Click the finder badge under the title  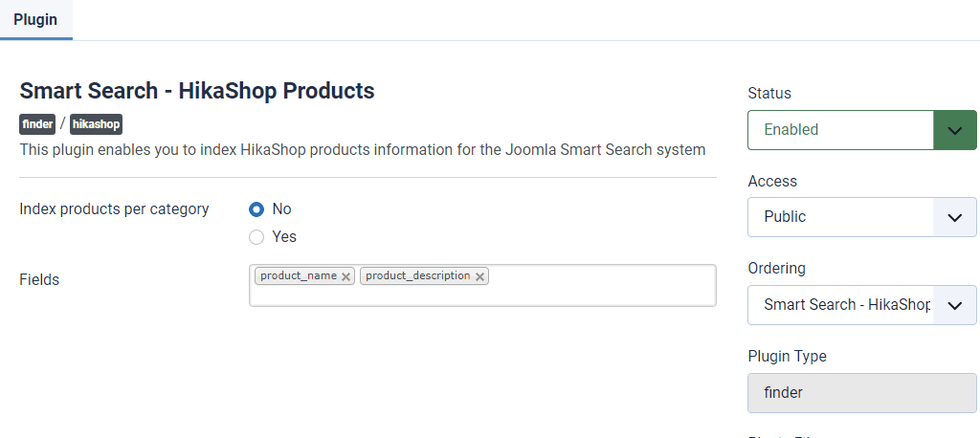[37, 124]
